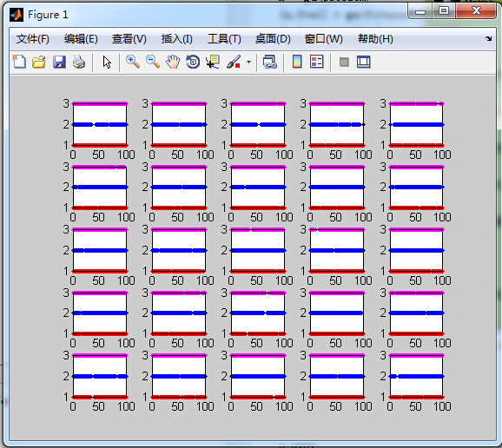This screenshot has height=448, width=502.
Task: Select the Edit Plot arrow tool
Action: coord(107,62)
